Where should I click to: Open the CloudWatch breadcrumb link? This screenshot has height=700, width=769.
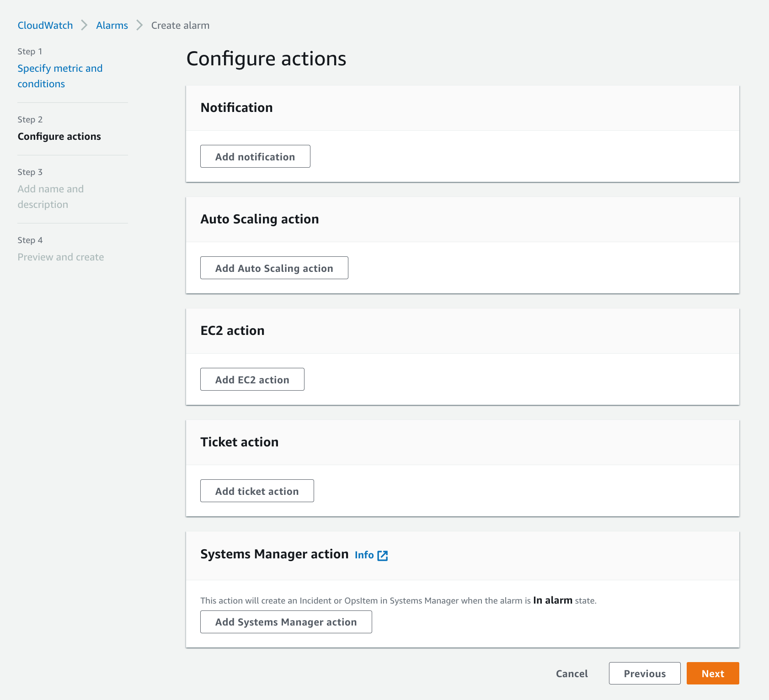coord(45,25)
